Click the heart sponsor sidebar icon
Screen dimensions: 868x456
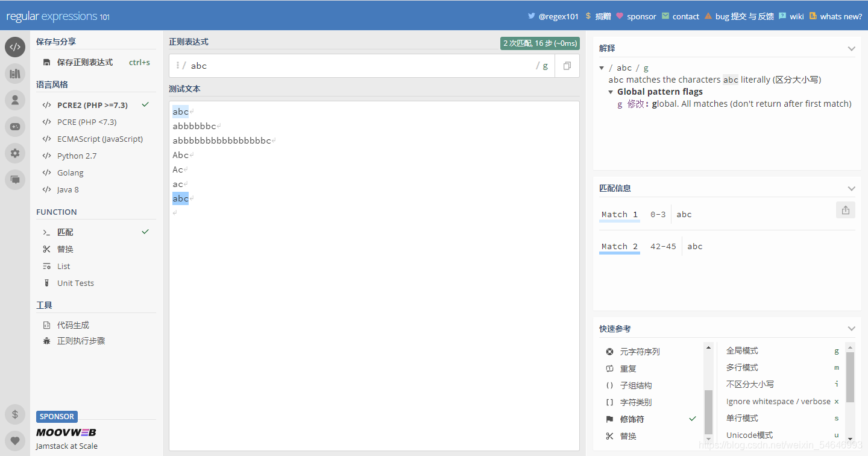tap(15, 441)
